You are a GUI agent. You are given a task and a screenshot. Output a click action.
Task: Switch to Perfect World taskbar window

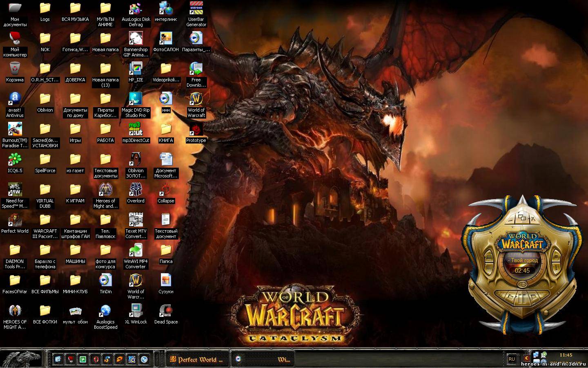196,359
